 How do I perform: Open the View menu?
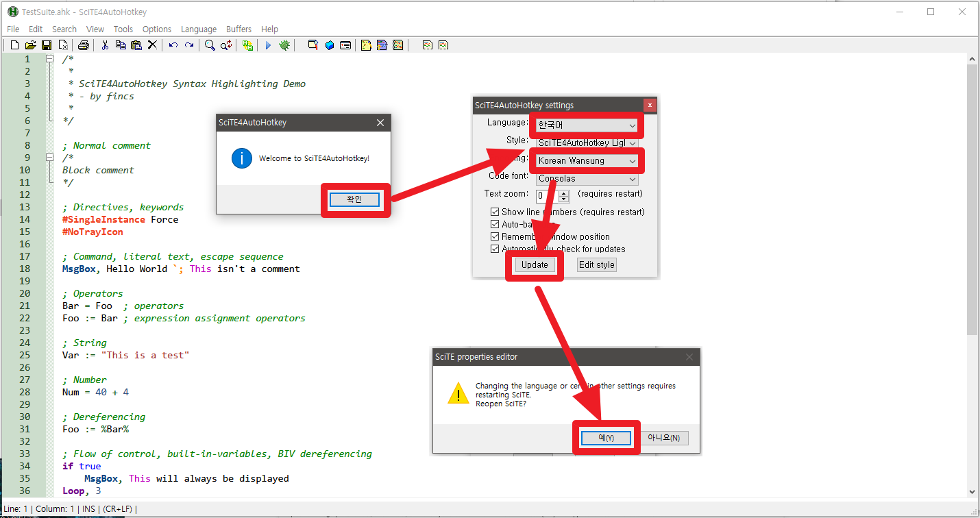click(x=95, y=29)
